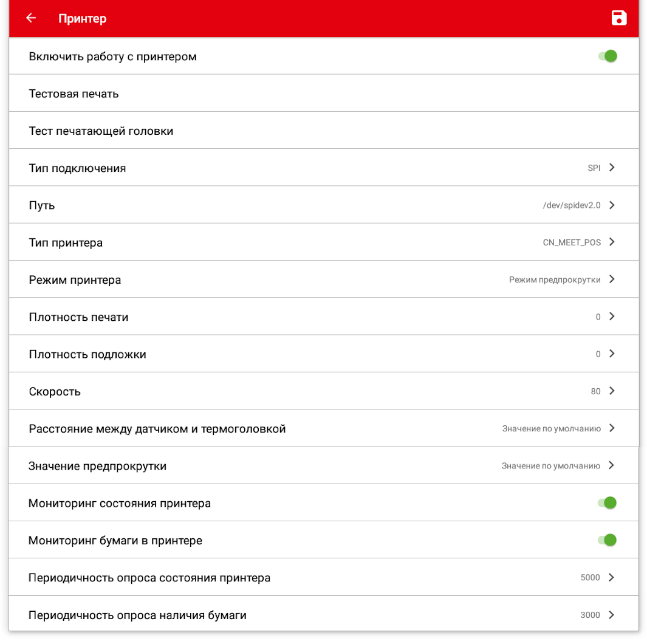
Task: Open 'Расстояние между датчиком и термоголовкой' setting
Action: [x=157, y=429]
